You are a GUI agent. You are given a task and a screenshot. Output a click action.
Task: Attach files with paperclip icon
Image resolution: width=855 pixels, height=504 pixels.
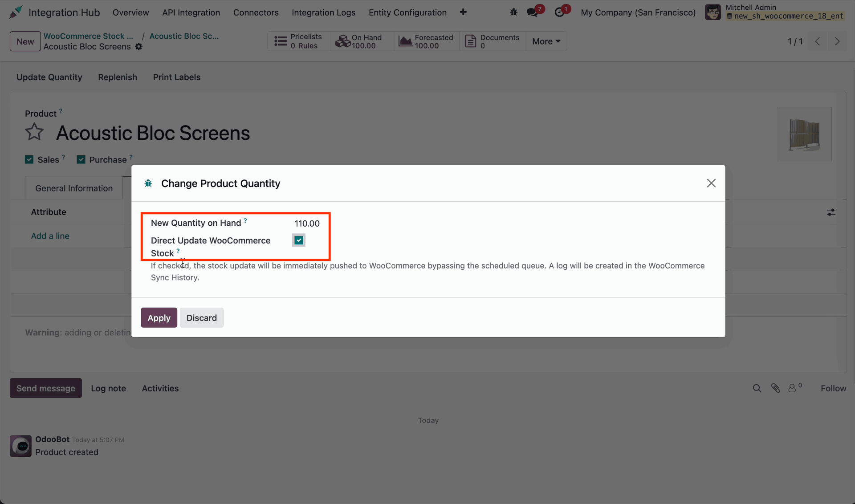[x=775, y=389]
